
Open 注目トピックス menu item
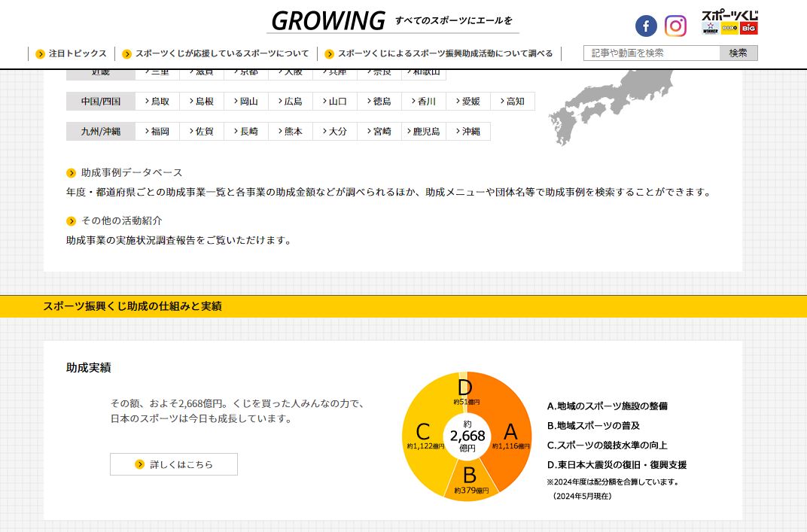(72, 53)
